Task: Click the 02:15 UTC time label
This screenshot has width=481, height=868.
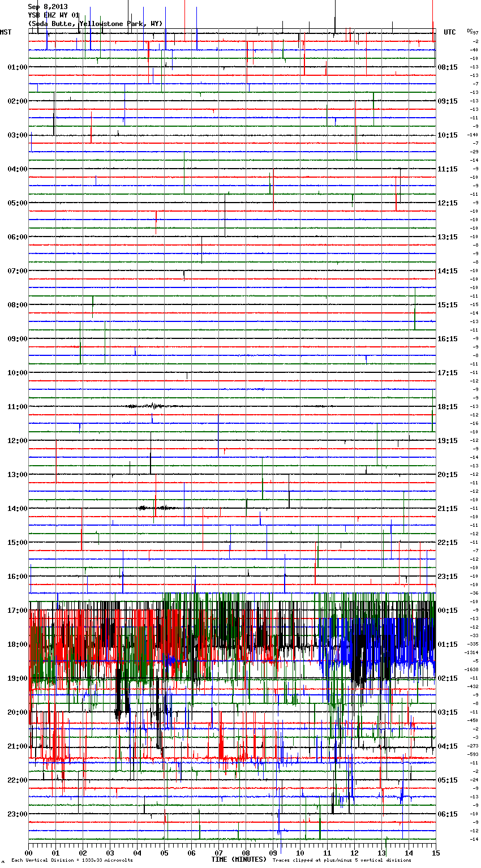Action: point(448,678)
